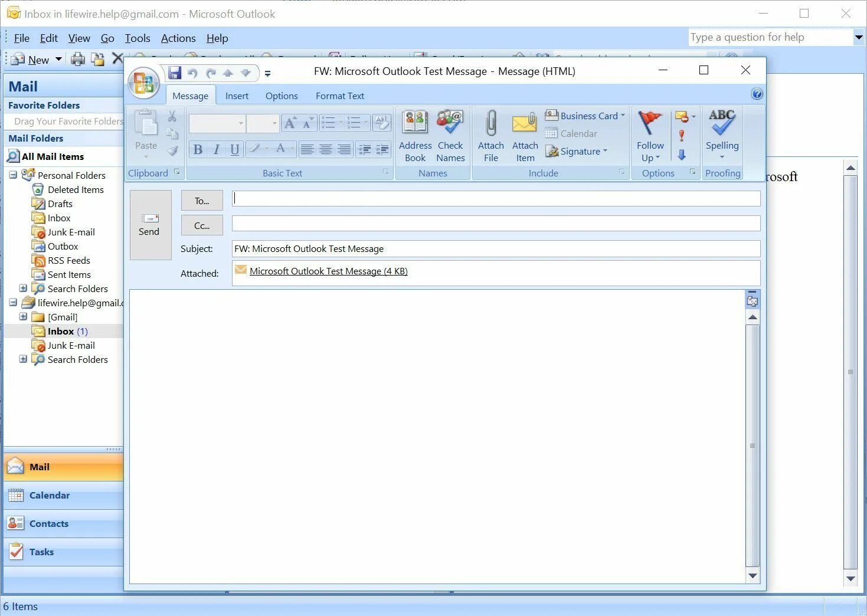The image size is (867, 616).
Task: Click the Cc recipients field
Action: point(496,223)
